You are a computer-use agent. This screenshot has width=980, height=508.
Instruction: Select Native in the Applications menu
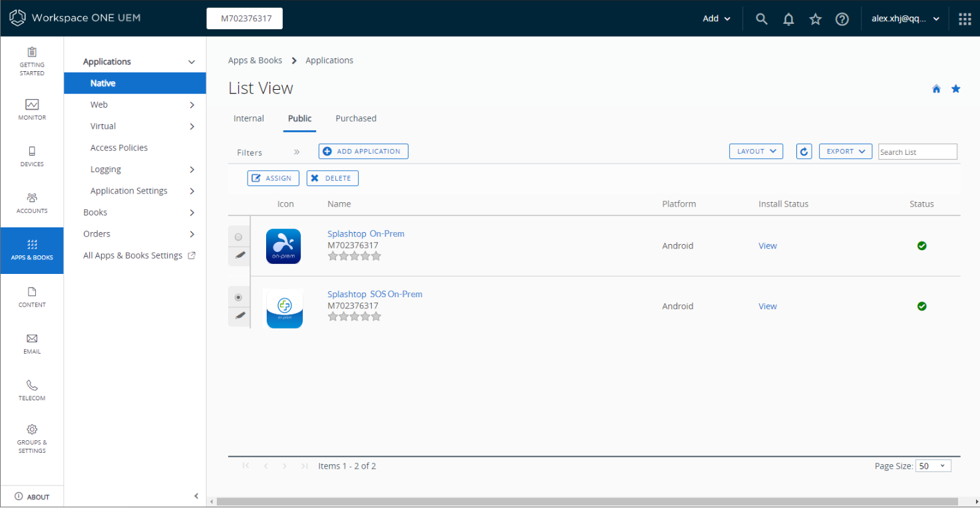[135, 83]
